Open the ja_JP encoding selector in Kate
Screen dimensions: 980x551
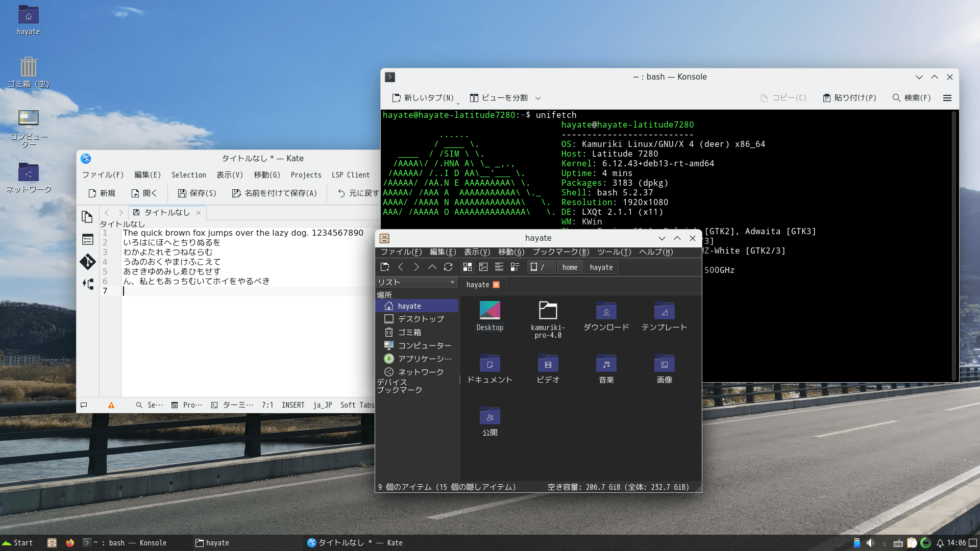(323, 405)
